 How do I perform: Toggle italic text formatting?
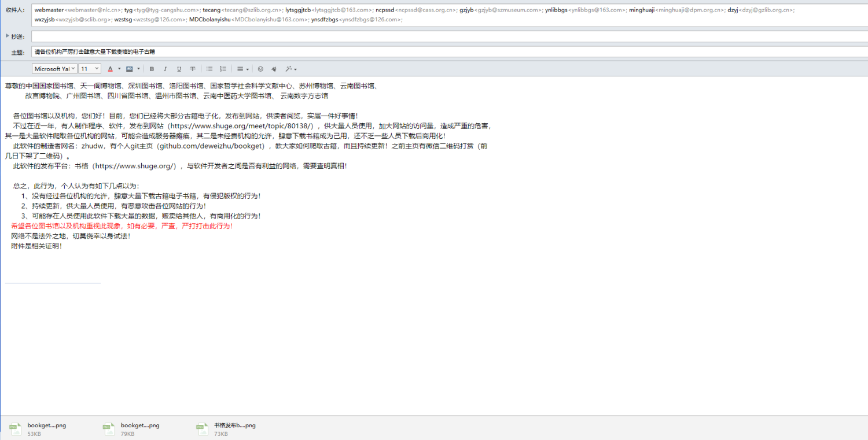pos(165,69)
